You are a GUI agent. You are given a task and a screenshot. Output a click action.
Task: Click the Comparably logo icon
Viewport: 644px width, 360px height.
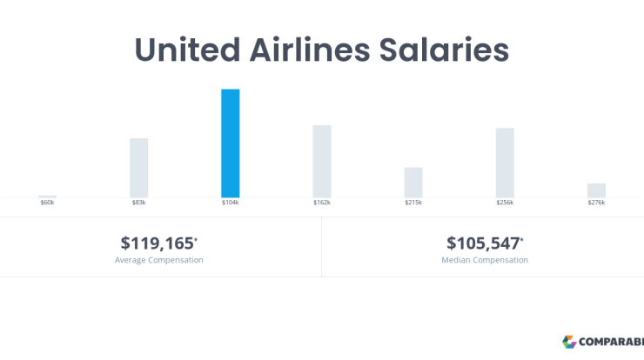(x=569, y=342)
